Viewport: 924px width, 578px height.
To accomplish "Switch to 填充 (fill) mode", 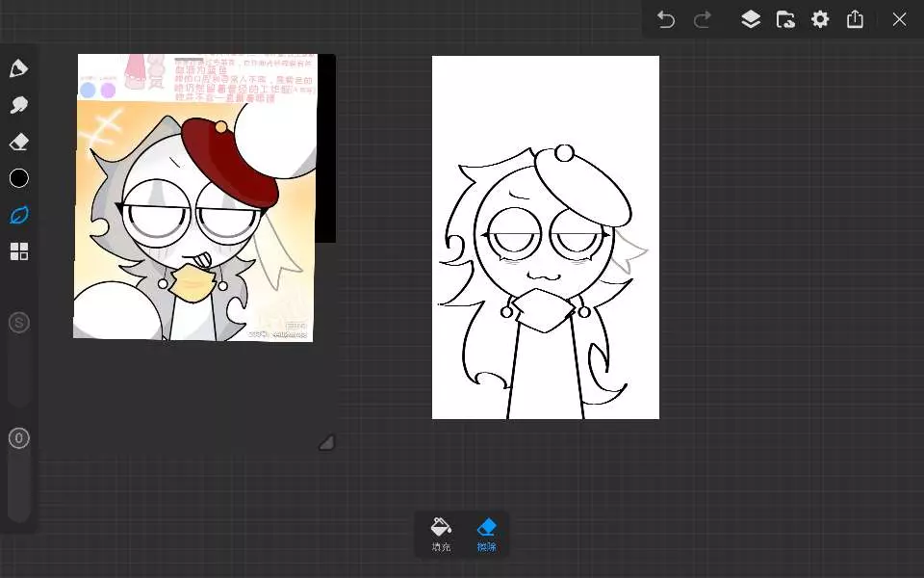I will click(x=441, y=535).
